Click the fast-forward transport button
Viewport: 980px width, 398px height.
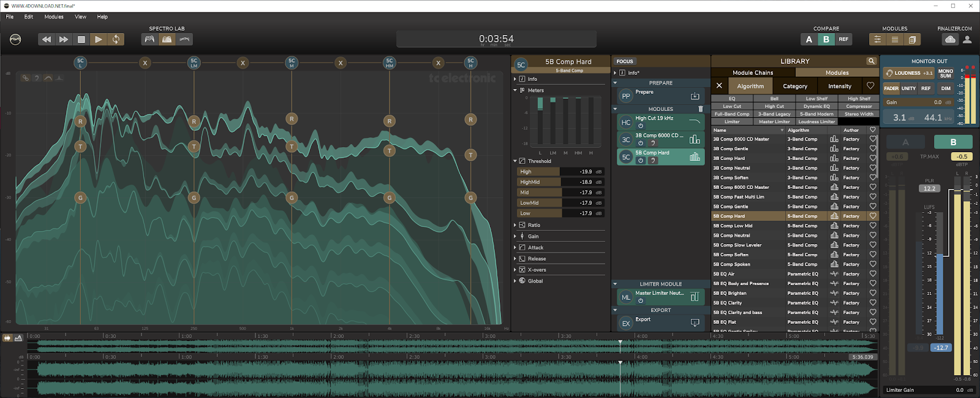pyautogui.click(x=64, y=39)
